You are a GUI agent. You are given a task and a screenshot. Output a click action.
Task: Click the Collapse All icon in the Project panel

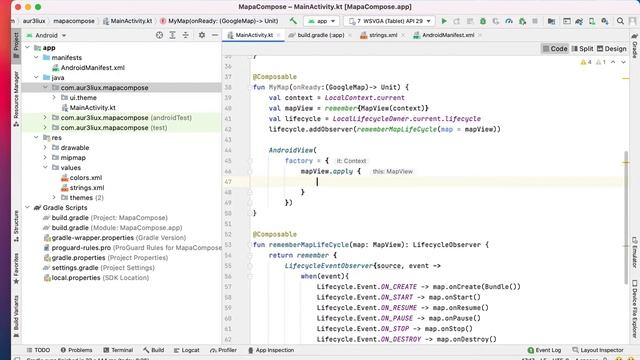(185, 36)
